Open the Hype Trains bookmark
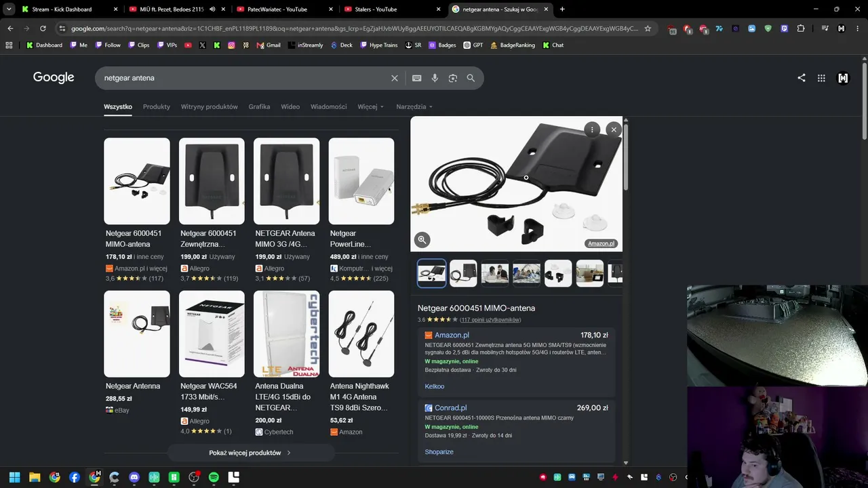 coord(378,45)
